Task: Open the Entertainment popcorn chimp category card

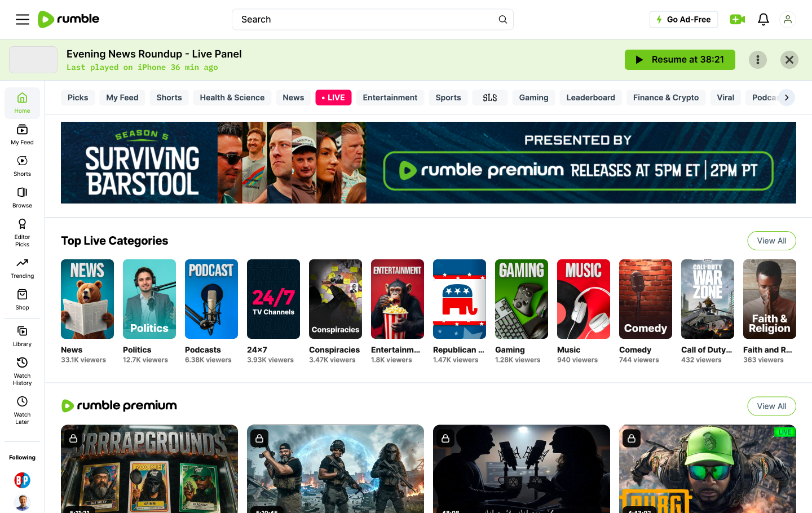Action: click(398, 299)
